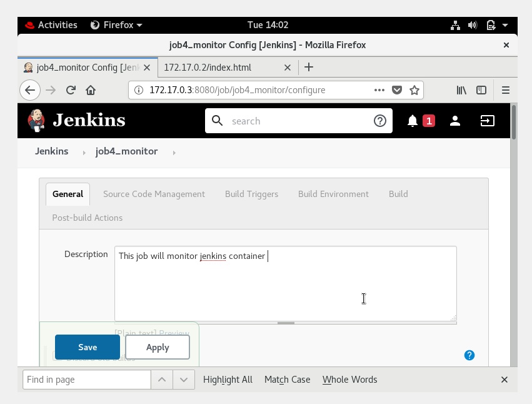Expand breadcrumb arrow after Jenkins

click(x=84, y=153)
